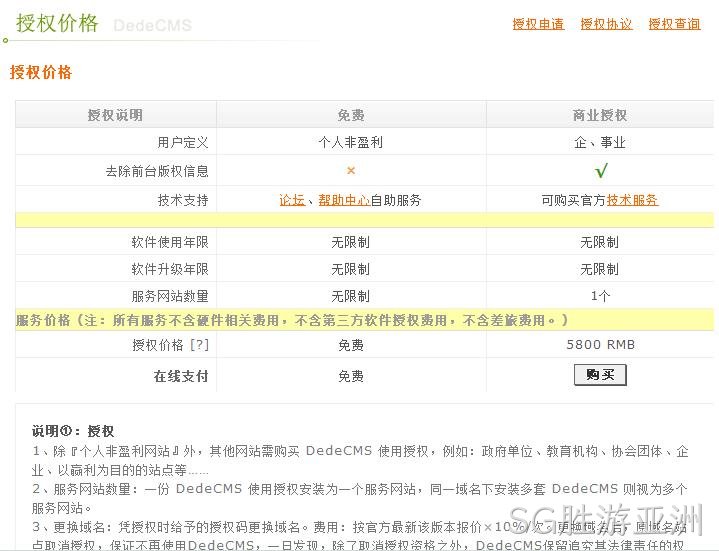Click the 免费 column header
The height and width of the screenshot is (551, 719).
[x=351, y=115]
